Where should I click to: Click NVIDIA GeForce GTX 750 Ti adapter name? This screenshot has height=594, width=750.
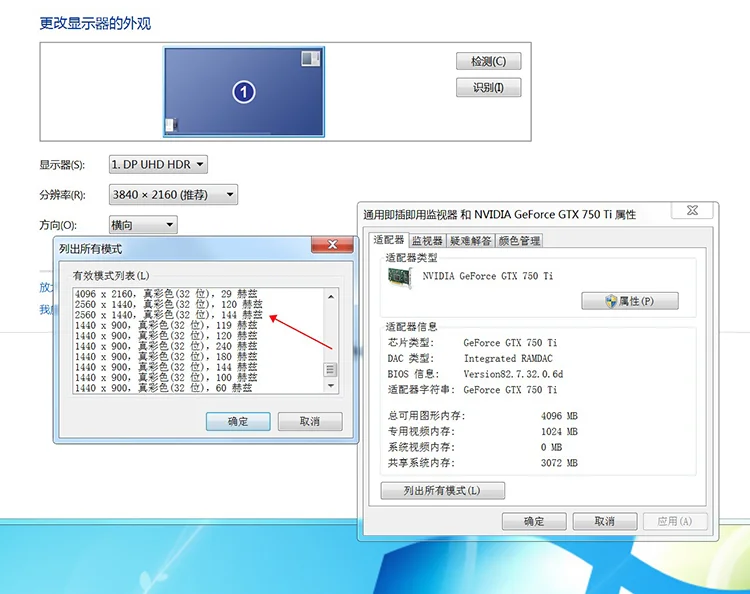pyautogui.click(x=487, y=276)
